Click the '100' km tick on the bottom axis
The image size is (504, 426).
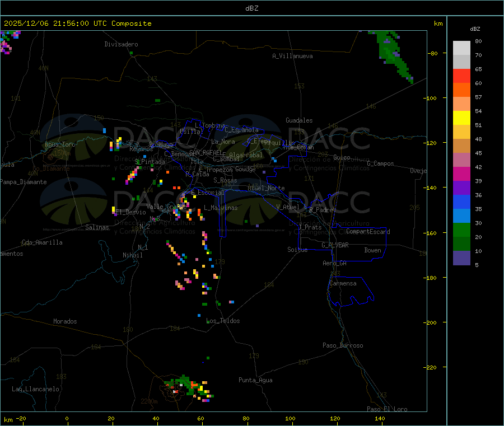click(290, 418)
